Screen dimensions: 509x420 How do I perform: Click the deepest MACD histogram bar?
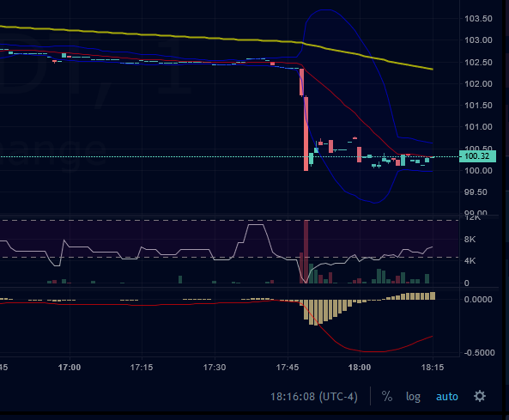coord(316,313)
